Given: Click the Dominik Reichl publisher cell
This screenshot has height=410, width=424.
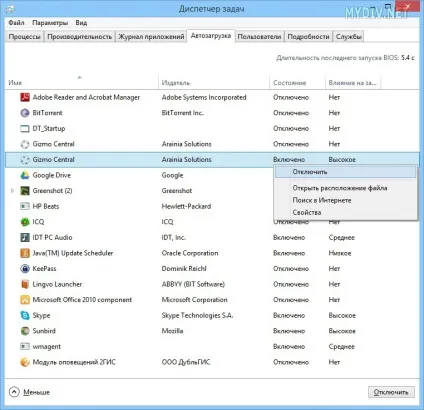Looking at the screenshot, I should tap(184, 269).
